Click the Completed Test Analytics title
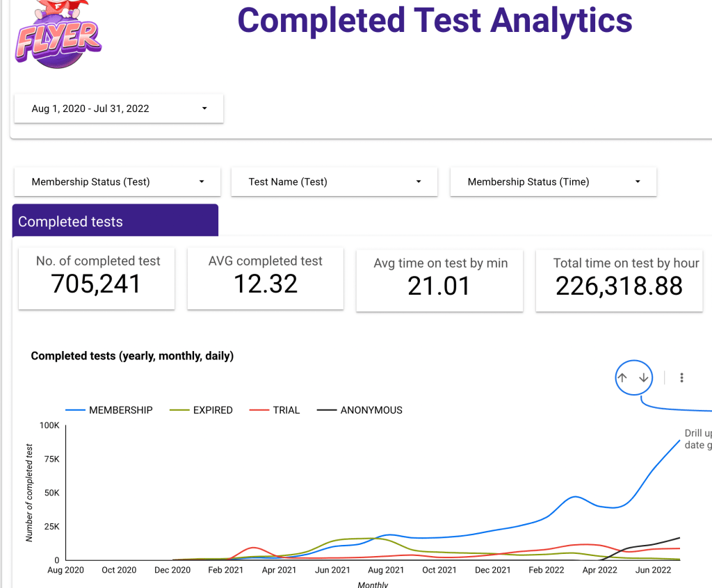 pos(435,21)
